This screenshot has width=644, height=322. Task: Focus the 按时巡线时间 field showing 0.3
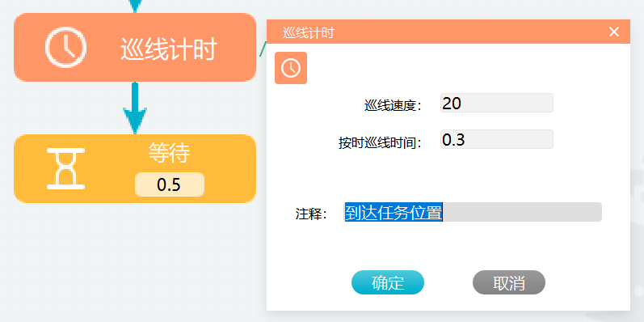497,139
